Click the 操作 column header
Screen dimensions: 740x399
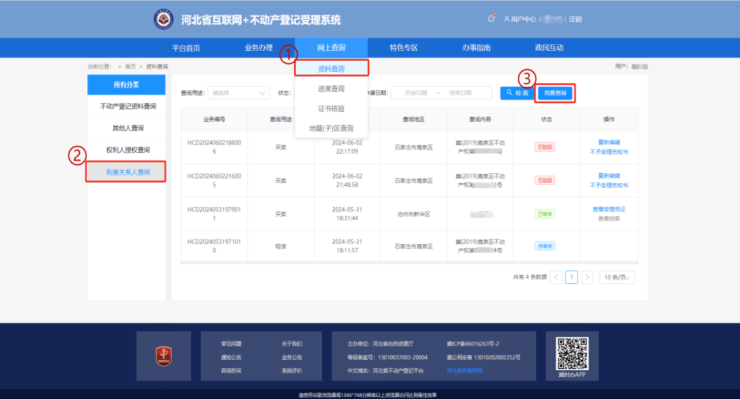tap(609, 119)
